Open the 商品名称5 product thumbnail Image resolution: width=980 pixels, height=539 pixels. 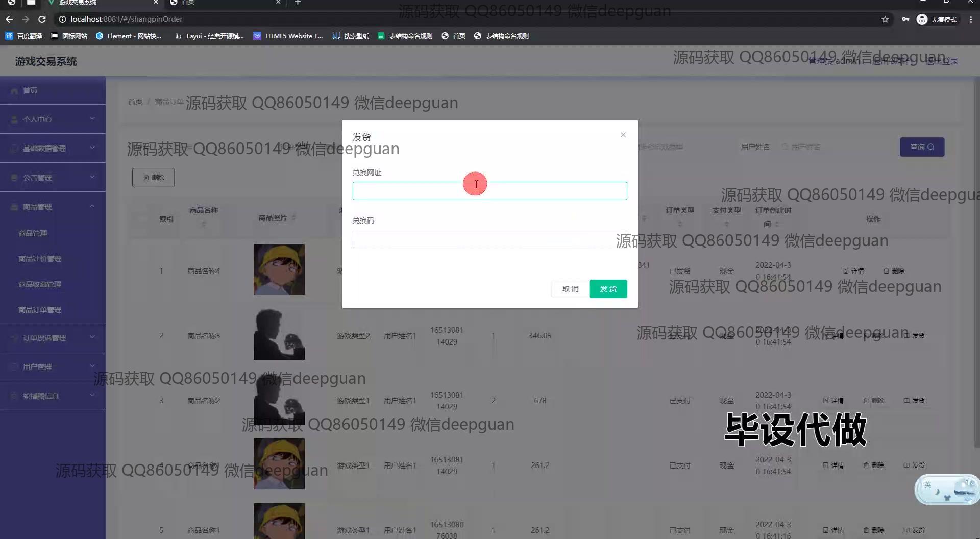click(279, 334)
